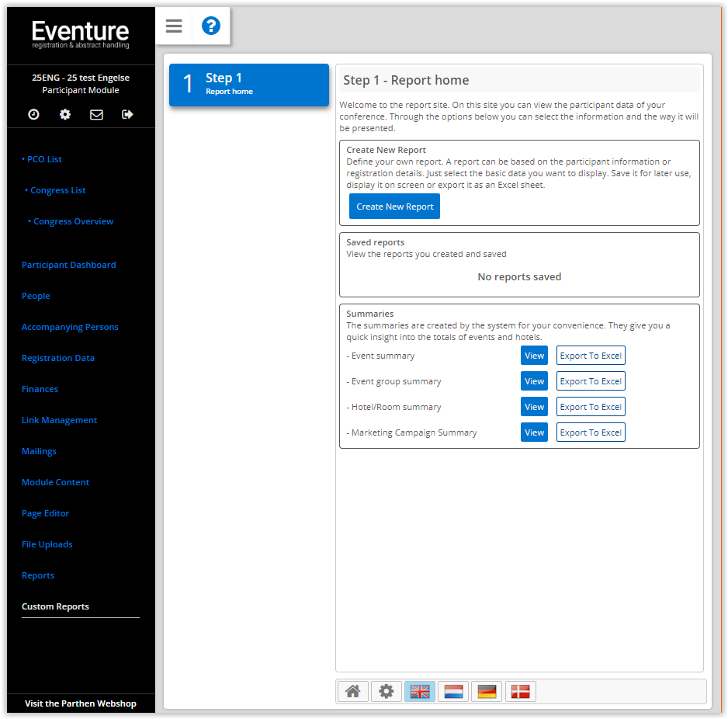This screenshot has height=719, width=728.
Task: Open the clock icon in the sidebar
Action: pos(33,114)
